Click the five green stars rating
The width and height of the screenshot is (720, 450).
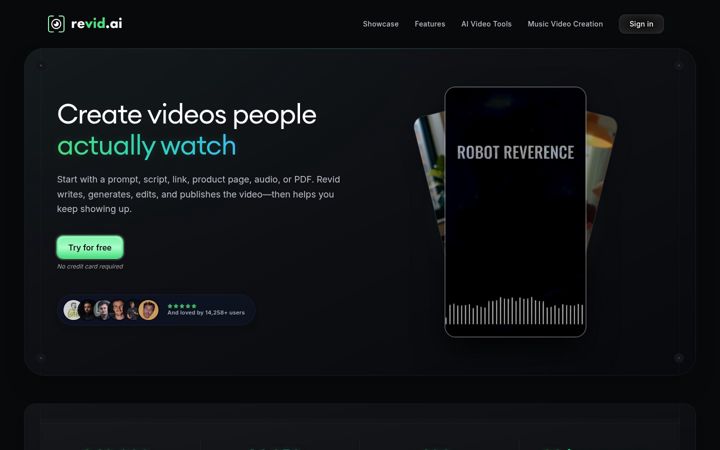(x=182, y=306)
